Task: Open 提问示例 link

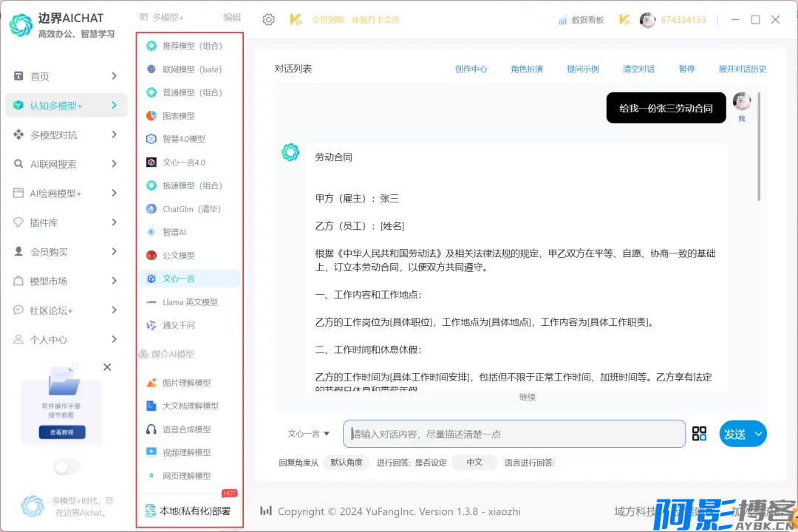Action: click(583, 69)
